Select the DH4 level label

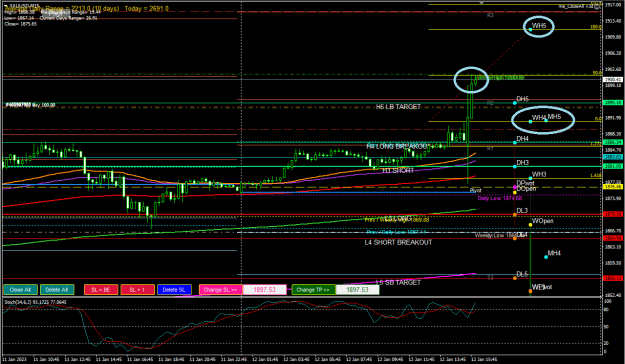click(x=523, y=139)
